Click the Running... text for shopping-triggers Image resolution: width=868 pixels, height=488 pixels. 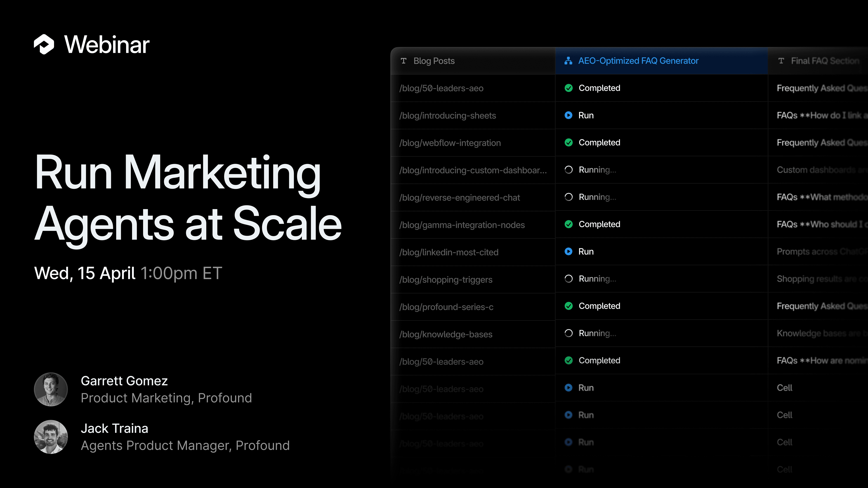point(597,279)
